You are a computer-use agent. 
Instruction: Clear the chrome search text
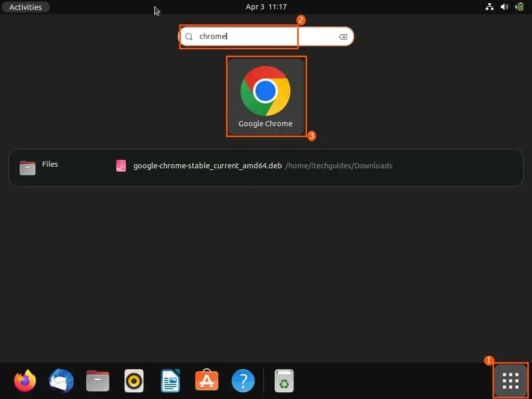343,36
